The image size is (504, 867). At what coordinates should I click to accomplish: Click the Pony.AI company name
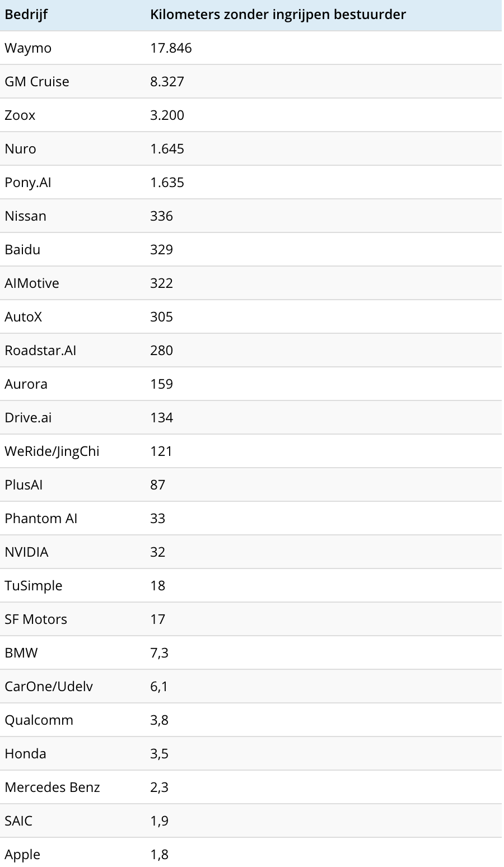[28, 183]
